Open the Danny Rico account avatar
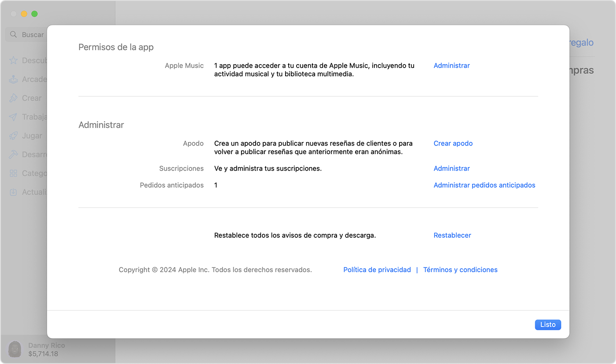 tap(15, 349)
